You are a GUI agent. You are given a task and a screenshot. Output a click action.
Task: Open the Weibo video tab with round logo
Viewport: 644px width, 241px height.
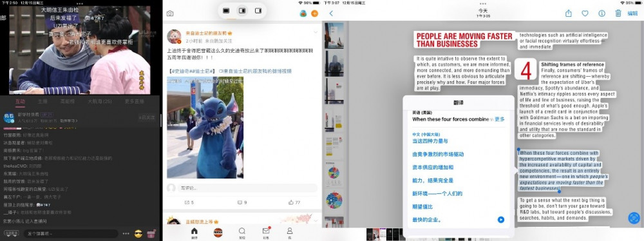point(218,232)
